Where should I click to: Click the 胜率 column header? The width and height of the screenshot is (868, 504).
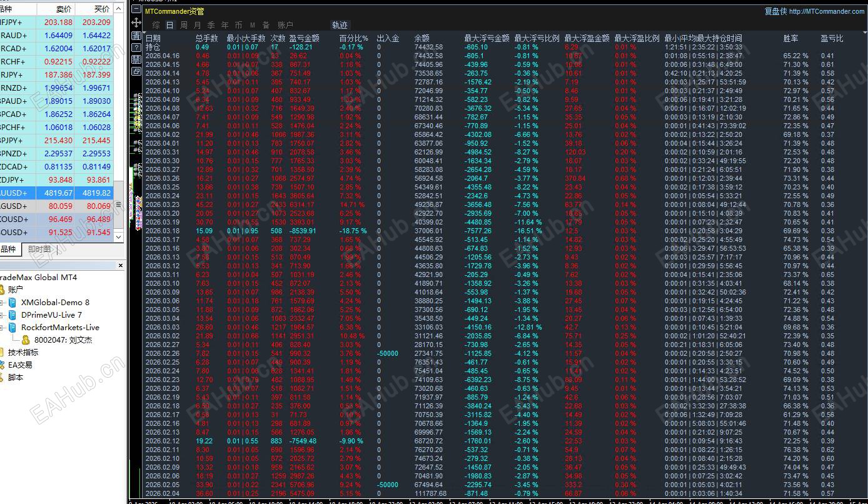pos(790,38)
